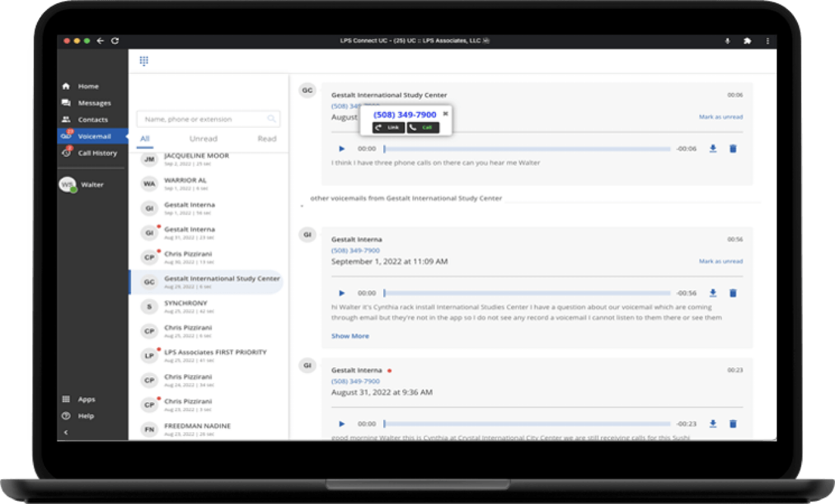Open Chris Pizzirani Aug 24 voicemail

coord(209,381)
